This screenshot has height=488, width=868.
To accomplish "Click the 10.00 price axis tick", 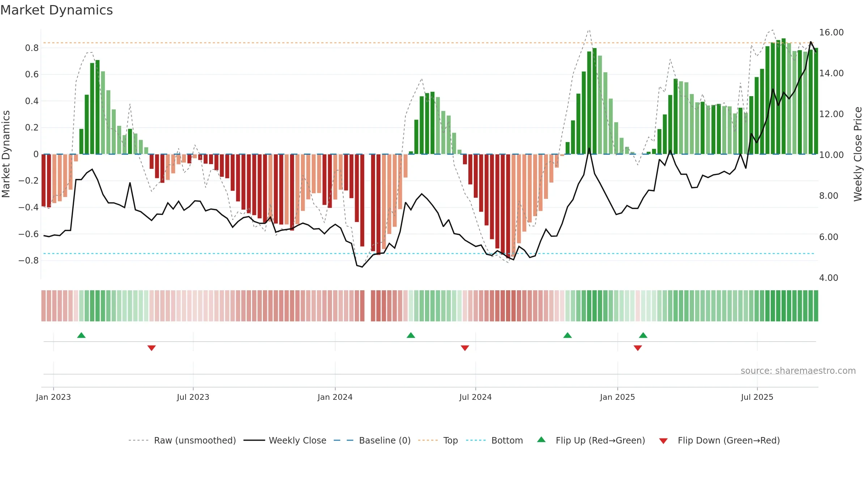I will pyautogui.click(x=831, y=155).
